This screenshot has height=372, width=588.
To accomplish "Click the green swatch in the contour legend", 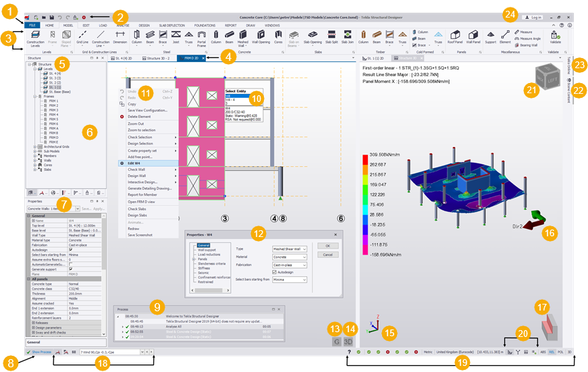I will [x=365, y=190].
